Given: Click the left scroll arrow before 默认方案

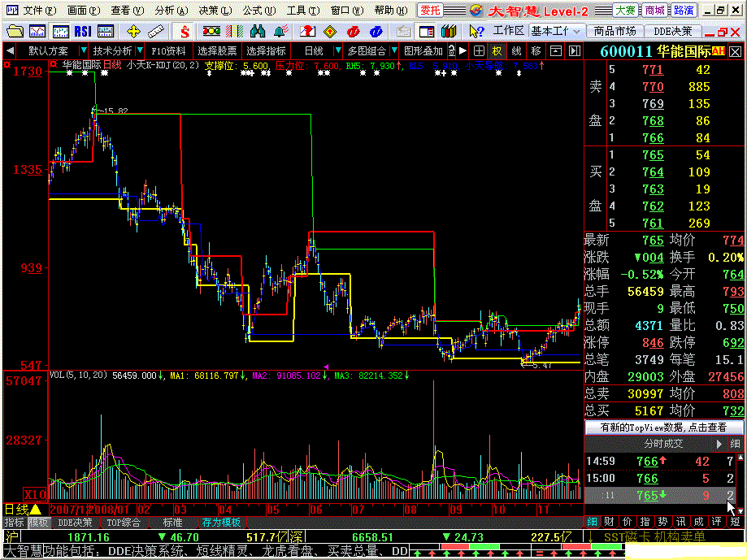Looking at the screenshot, I should coord(10,50).
